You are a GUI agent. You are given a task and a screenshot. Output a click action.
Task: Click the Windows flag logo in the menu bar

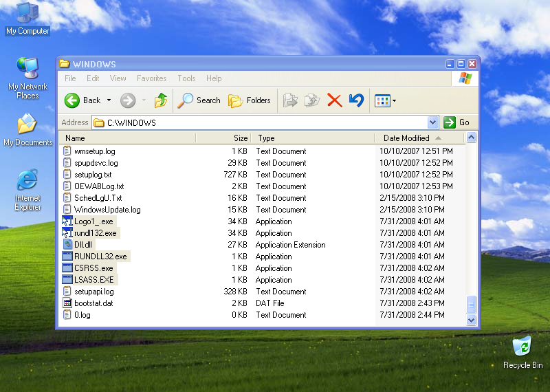click(x=465, y=78)
